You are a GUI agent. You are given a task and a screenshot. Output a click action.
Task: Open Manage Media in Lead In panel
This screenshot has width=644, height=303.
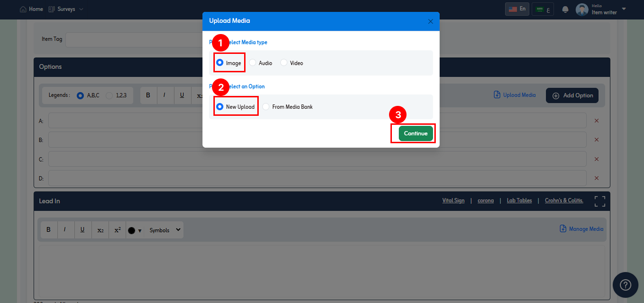click(581, 229)
